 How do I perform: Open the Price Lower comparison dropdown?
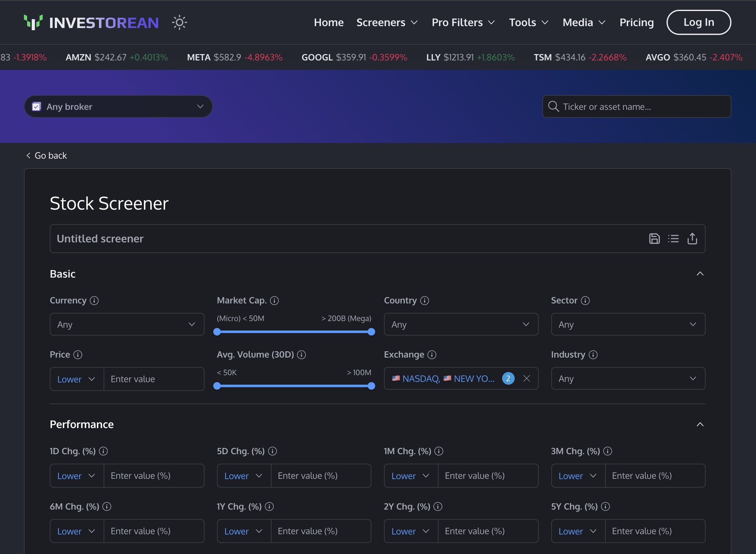click(77, 379)
